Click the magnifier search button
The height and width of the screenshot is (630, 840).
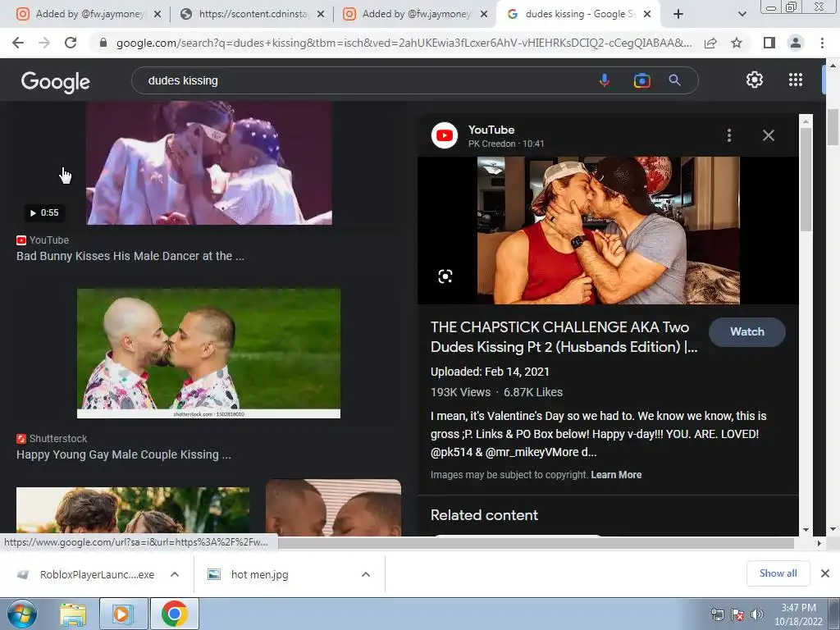click(x=674, y=80)
